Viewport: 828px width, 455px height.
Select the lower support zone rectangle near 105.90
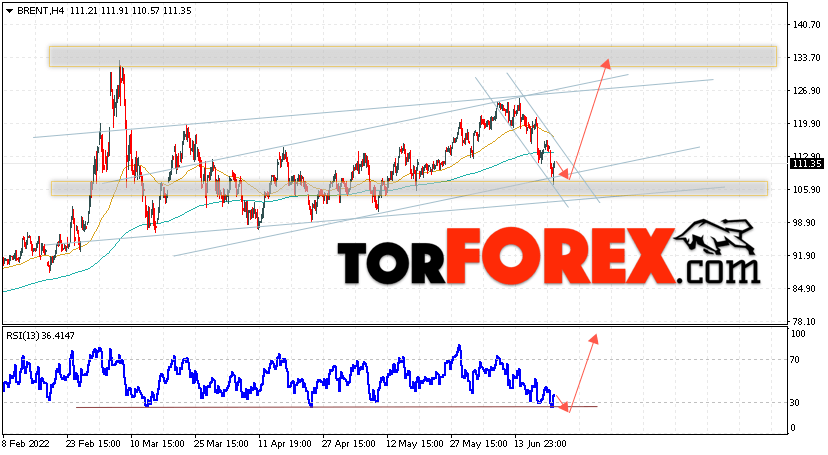[409, 188]
